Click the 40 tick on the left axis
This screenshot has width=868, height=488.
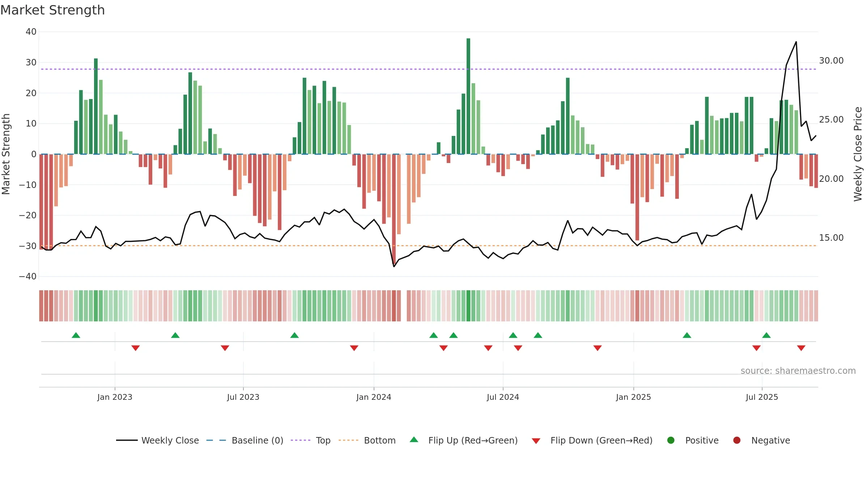(31, 32)
